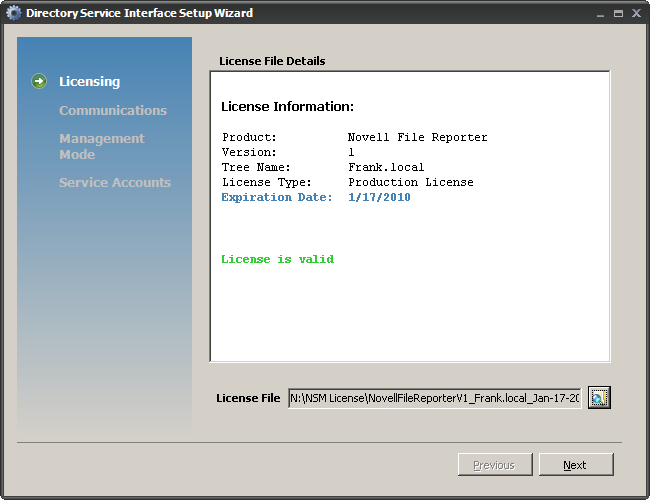Viewport: 650px width, 500px height.
Task: Click the 'License is valid' status text
Action: coord(277,260)
